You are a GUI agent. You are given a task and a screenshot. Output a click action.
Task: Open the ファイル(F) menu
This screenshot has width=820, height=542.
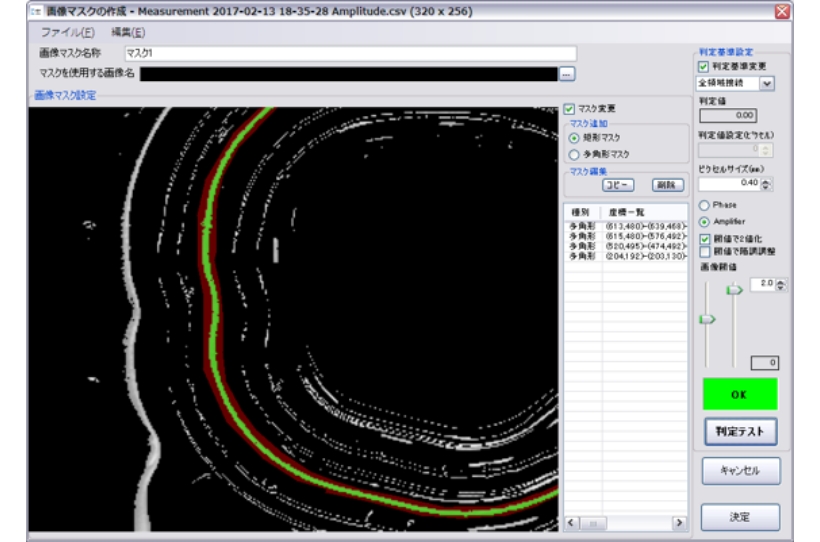pyautogui.click(x=67, y=33)
